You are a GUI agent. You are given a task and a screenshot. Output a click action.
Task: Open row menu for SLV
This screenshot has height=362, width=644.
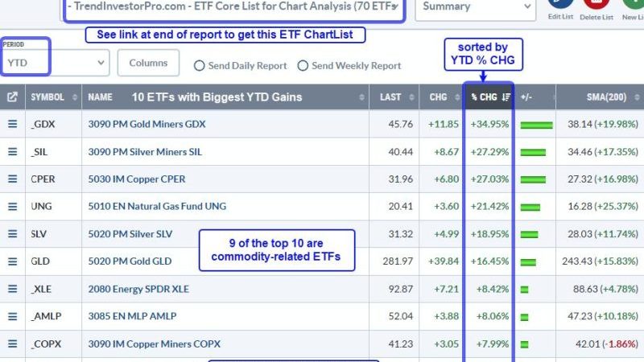click(12, 233)
